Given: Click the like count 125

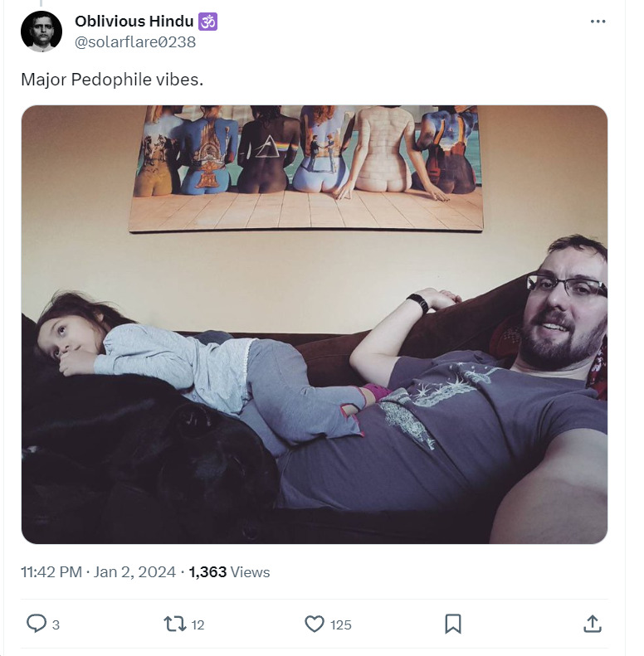Looking at the screenshot, I should point(340,624).
